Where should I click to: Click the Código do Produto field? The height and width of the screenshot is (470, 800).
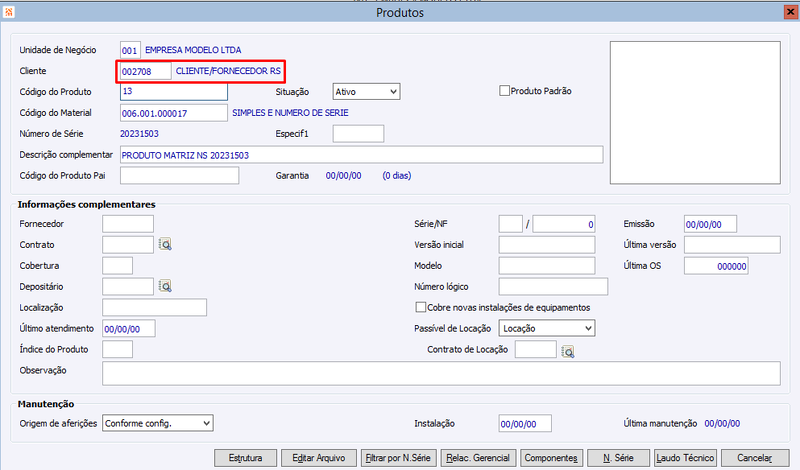point(174,92)
